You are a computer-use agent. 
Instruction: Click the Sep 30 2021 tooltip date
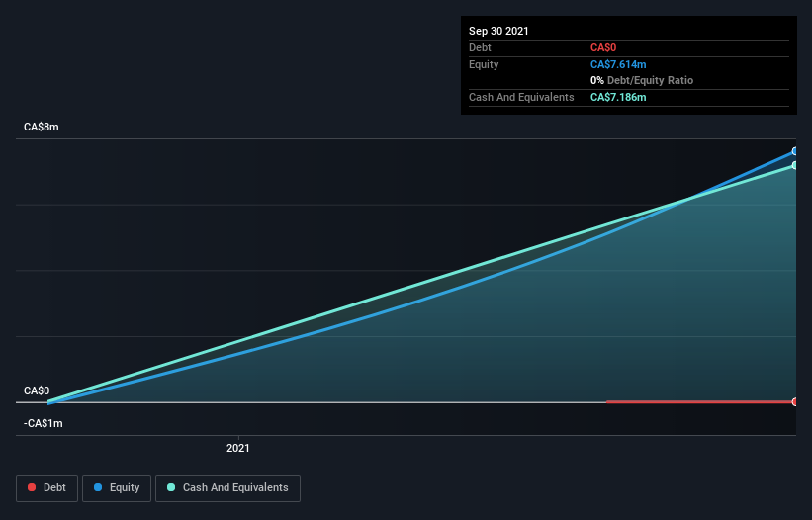click(x=498, y=31)
